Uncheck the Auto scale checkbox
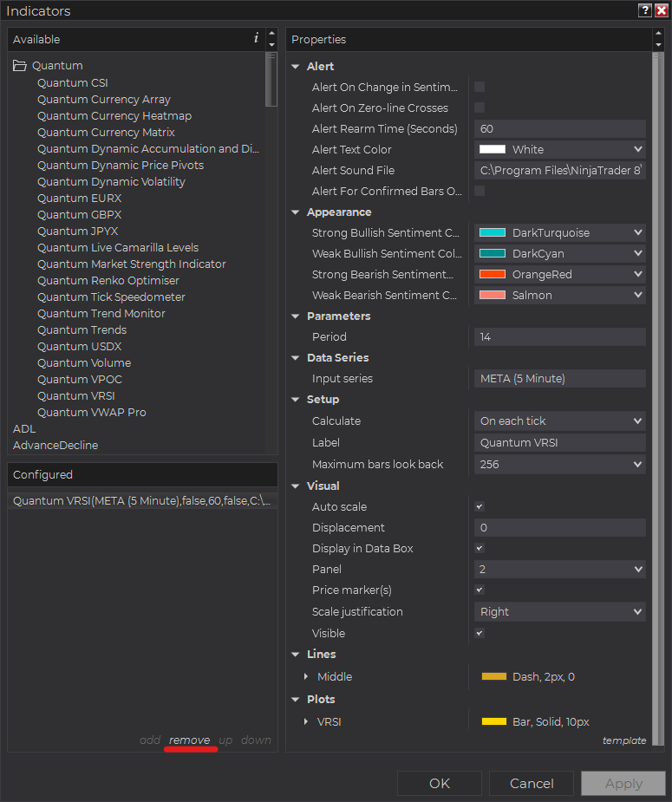Viewport: 672px width, 802px height. 480,507
